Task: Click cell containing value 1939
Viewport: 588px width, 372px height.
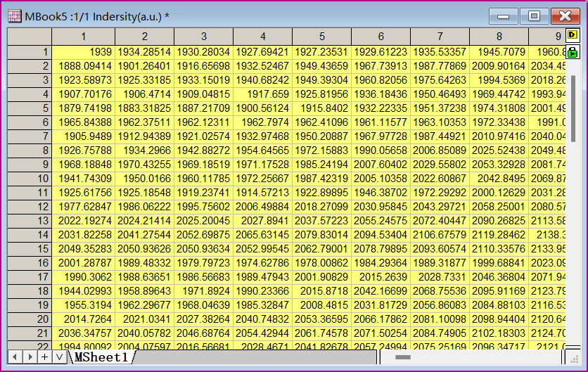Action: (x=83, y=52)
